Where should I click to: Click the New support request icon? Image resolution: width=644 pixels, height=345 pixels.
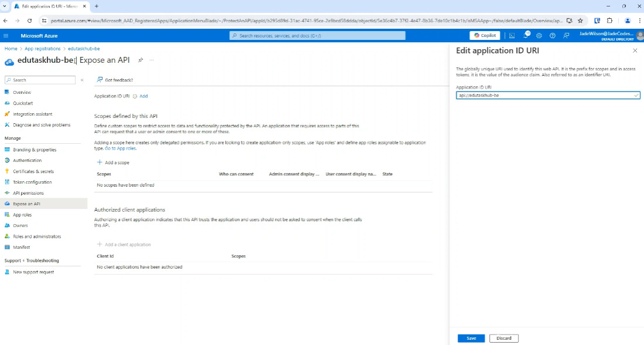[7, 272]
